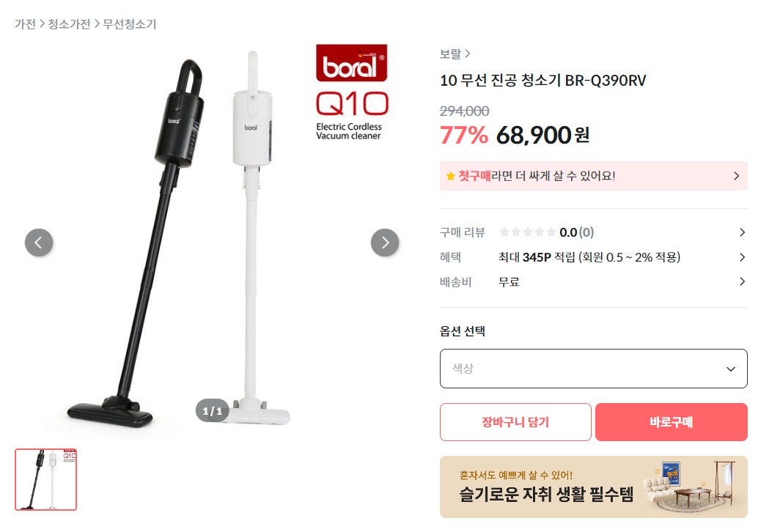Click the 보랄 brand name link
This screenshot has width=769, height=532.
coord(450,53)
